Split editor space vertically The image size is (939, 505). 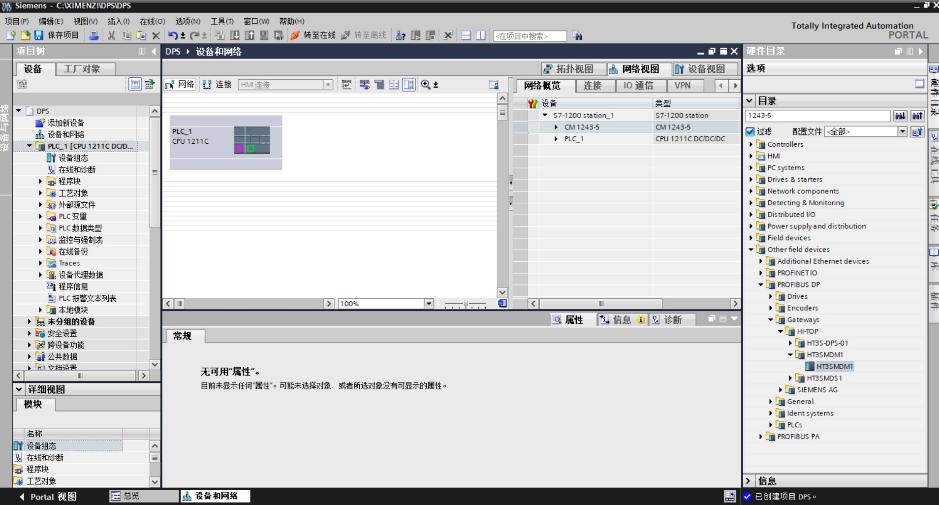(x=480, y=35)
